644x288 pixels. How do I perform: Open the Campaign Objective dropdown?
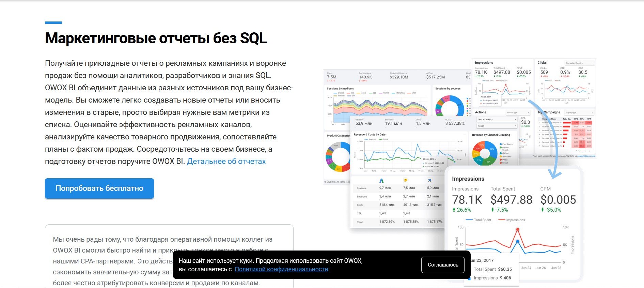coord(580,63)
